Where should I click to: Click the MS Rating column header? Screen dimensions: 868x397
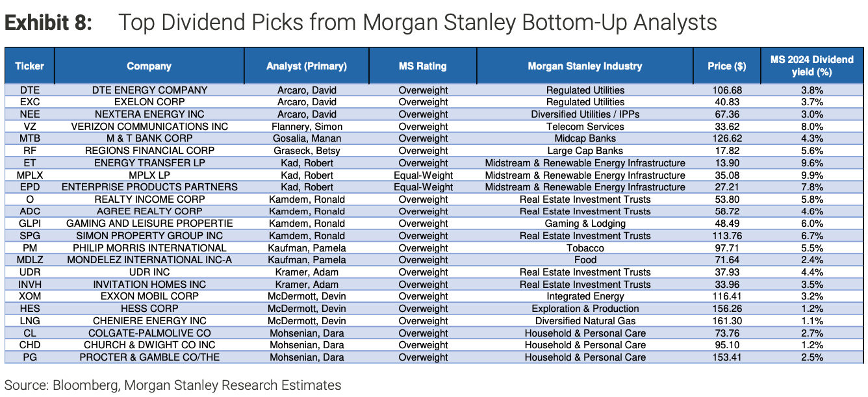point(422,66)
